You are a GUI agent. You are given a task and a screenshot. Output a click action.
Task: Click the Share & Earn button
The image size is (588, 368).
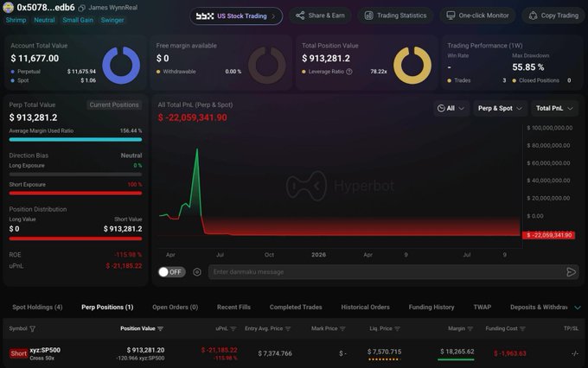[320, 16]
